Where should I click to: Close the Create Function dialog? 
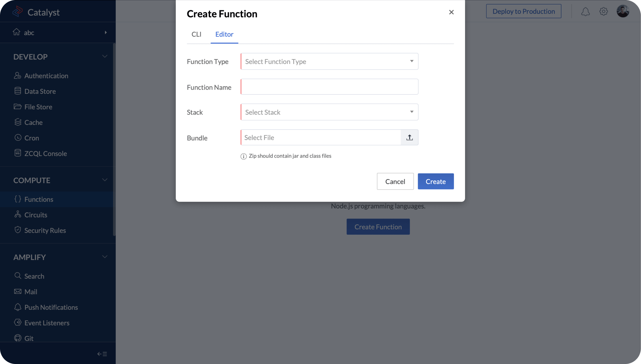(451, 12)
